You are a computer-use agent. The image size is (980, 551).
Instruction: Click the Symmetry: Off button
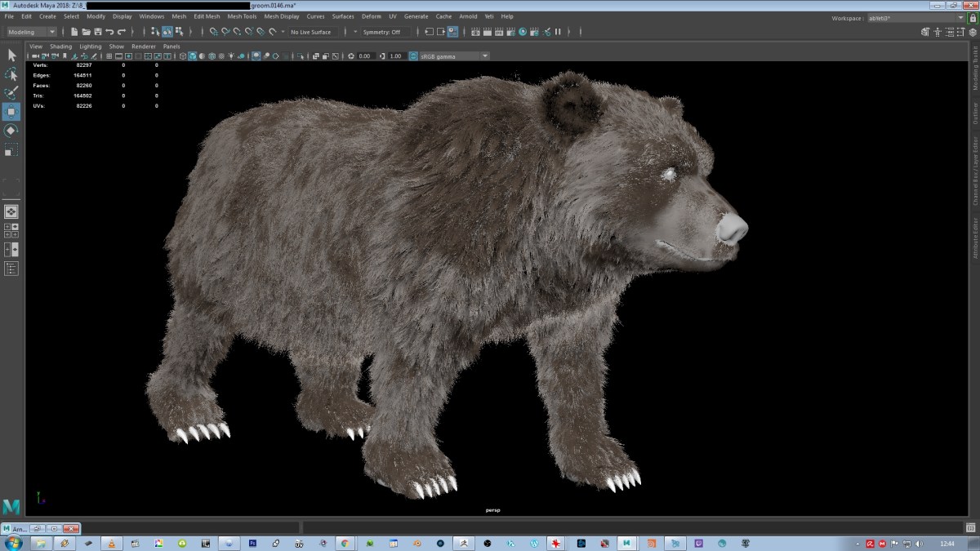(x=381, y=32)
